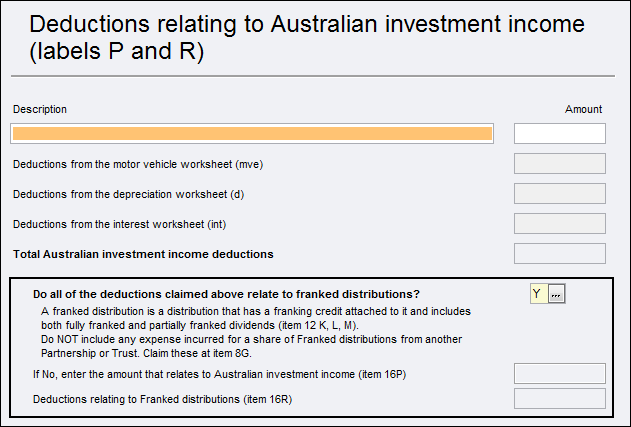Click the Y answer box for franked distributions
The image size is (631, 427).
coord(538,293)
